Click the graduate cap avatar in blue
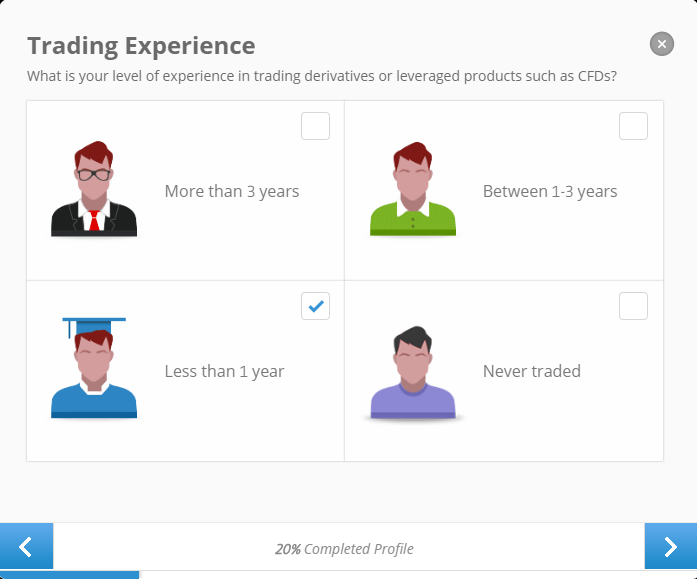 (94, 368)
